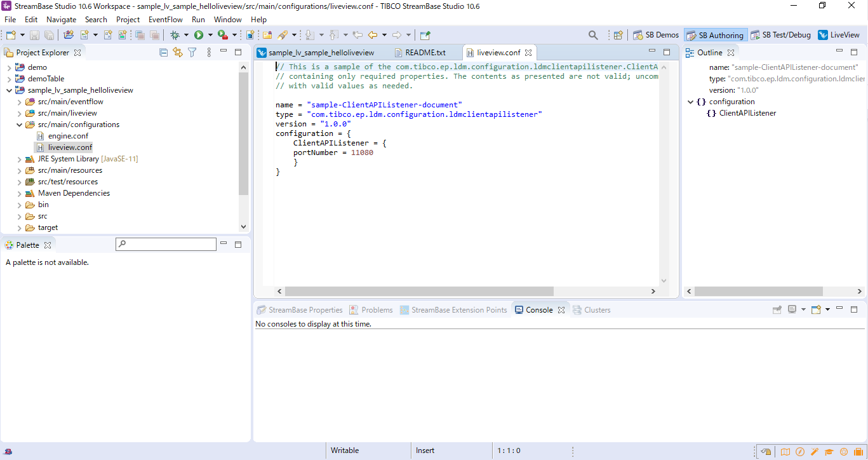Image resolution: width=868 pixels, height=460 pixels.
Task: Click the Run external tools icon
Action: 223,36
